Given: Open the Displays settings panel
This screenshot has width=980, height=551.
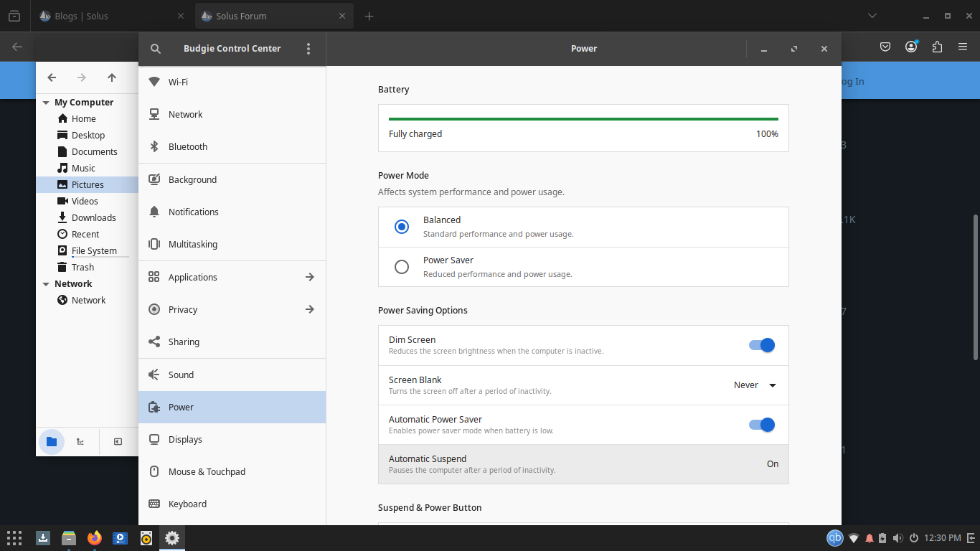Looking at the screenshot, I should point(185,439).
